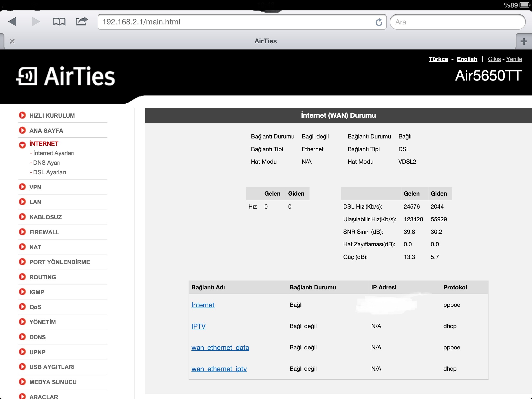The width and height of the screenshot is (532, 399).
Task: Tap the share arrow icon
Action: (x=81, y=21)
